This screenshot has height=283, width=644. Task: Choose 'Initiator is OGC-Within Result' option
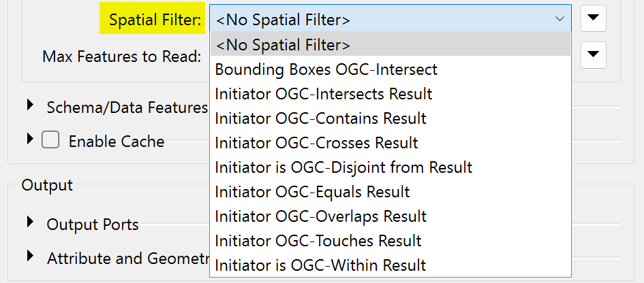(320, 265)
